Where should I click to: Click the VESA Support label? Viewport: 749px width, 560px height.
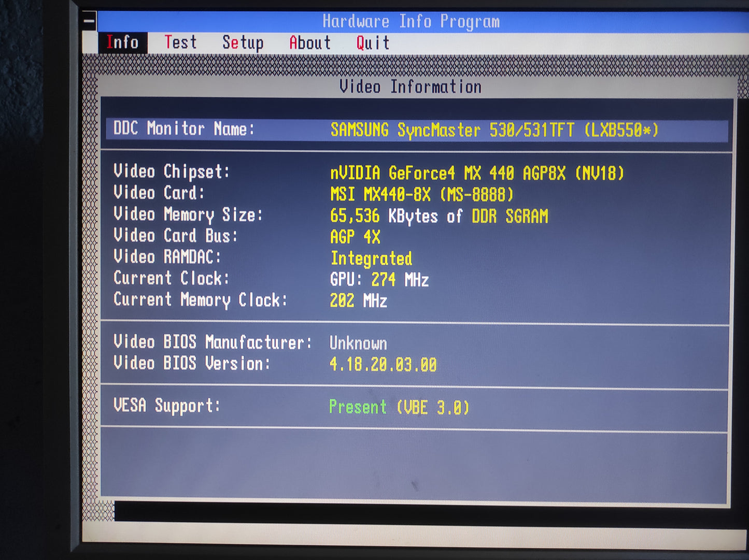(167, 406)
